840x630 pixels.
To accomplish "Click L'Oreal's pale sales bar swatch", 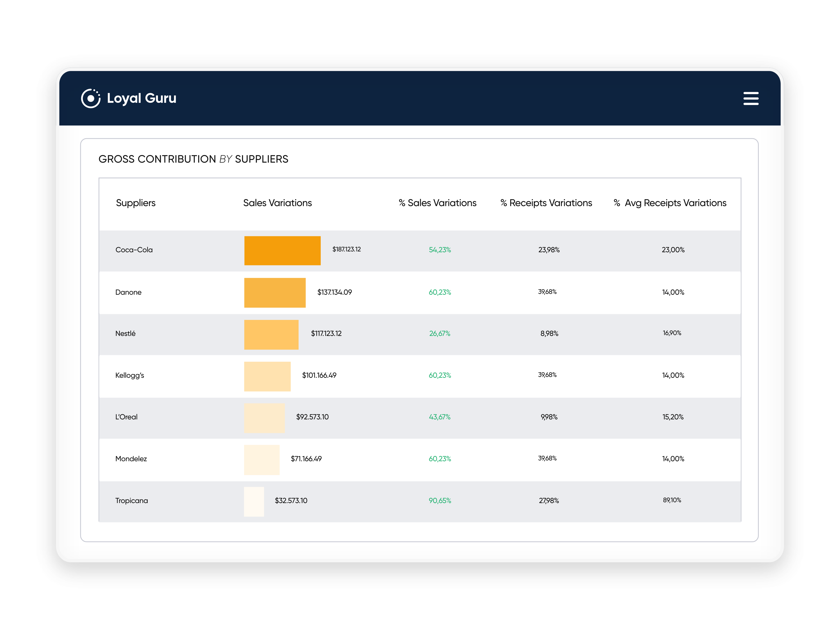I will [265, 418].
